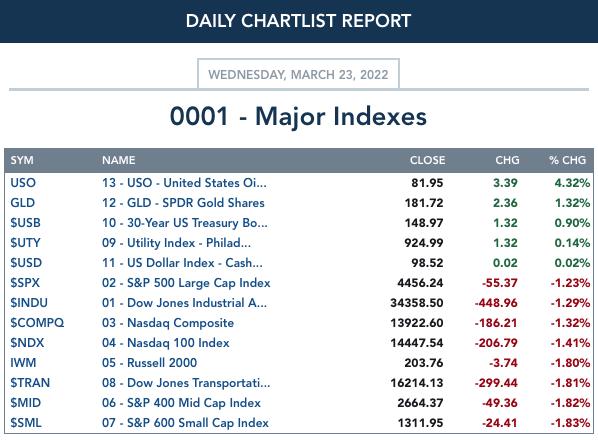Open 05 - Russell 2000 chart link
This screenshot has height=440, width=598.
coord(150,363)
